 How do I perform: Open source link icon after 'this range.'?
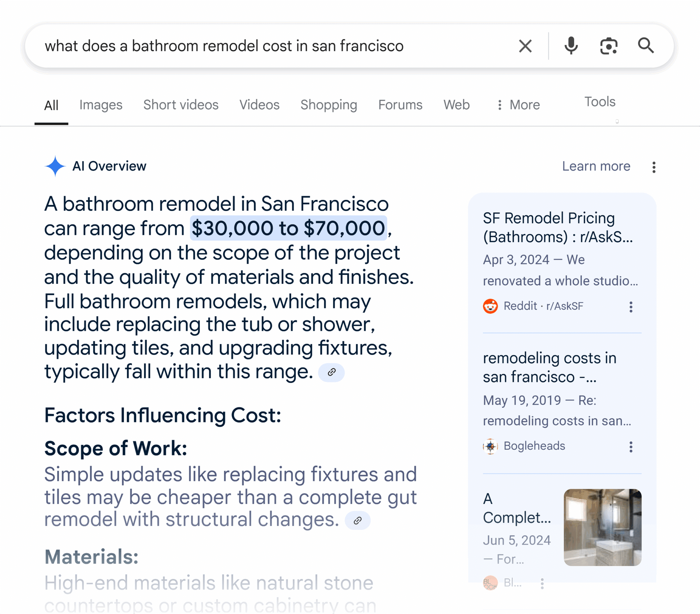tap(331, 373)
